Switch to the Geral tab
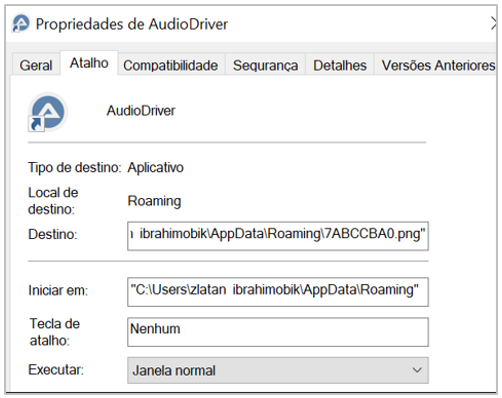The height and width of the screenshot is (398, 502). pyautogui.click(x=36, y=65)
